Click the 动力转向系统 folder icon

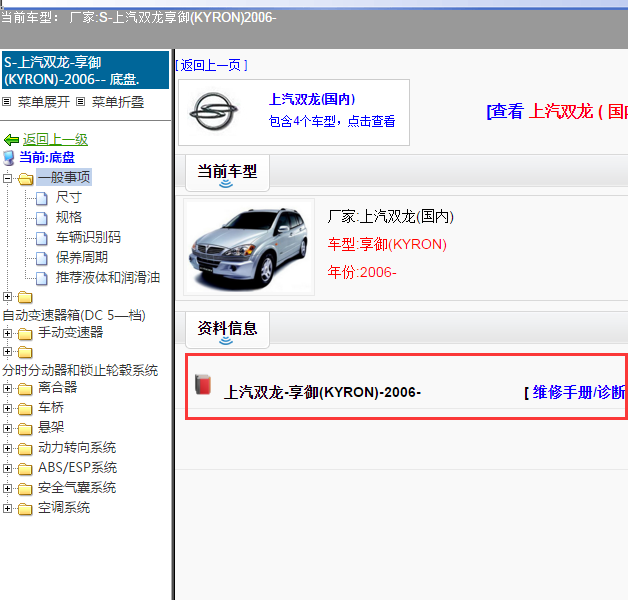point(25,449)
